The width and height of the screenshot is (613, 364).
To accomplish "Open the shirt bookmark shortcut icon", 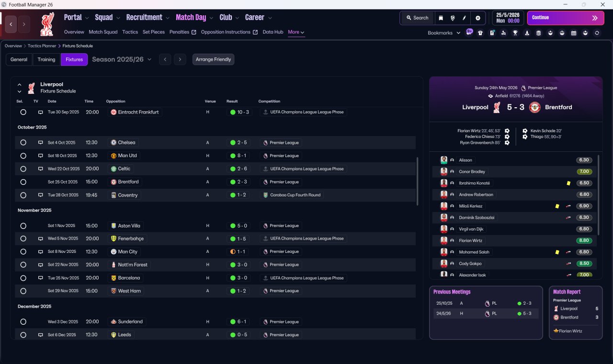I will click(480, 33).
